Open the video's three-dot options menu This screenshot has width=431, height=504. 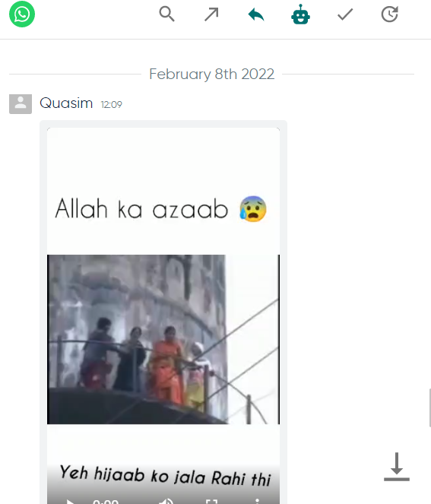(x=257, y=502)
